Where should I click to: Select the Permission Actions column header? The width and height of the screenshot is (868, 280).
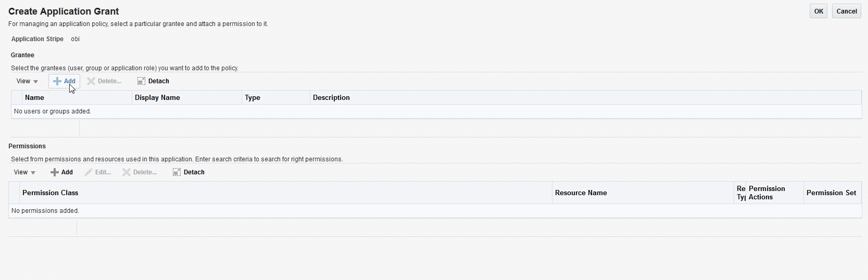pos(766,193)
